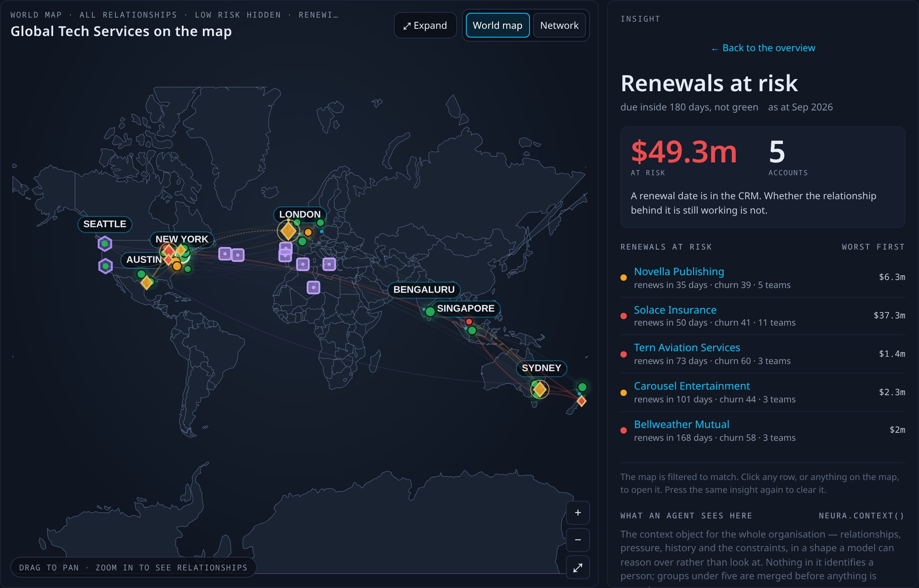Open Carousel Entertainment row
Image resolution: width=919 pixels, height=588 pixels.
click(x=763, y=392)
